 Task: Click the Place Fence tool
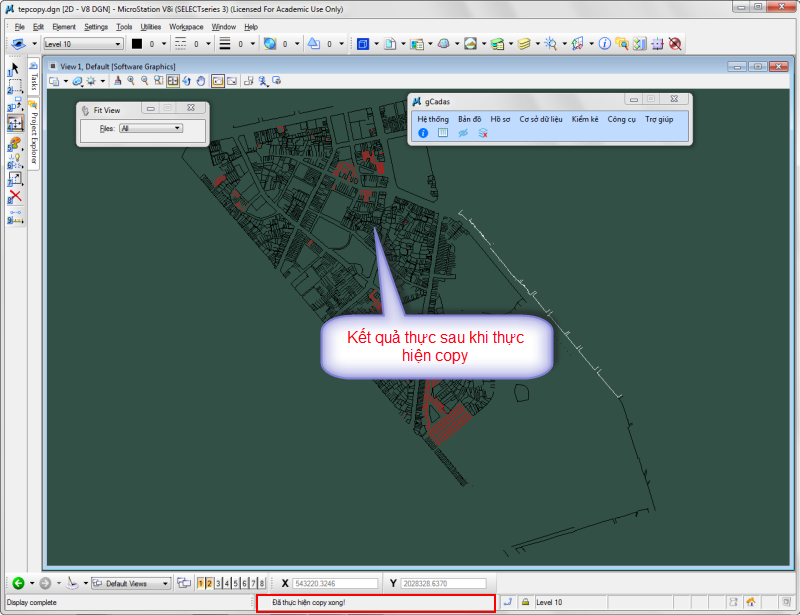click(15, 86)
